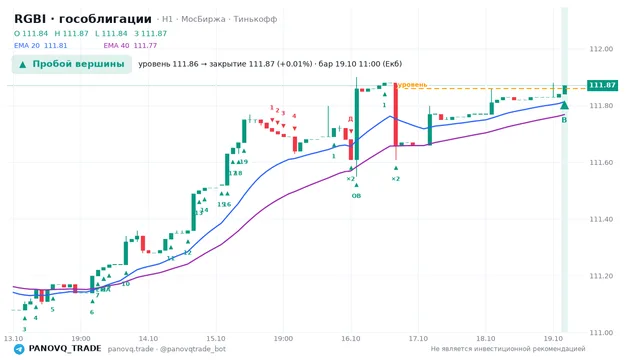This screenshot has width=640, height=360.
Task: Click 'panovq.trade · @panovqtrade_bot' footer text
Action: pos(167,349)
